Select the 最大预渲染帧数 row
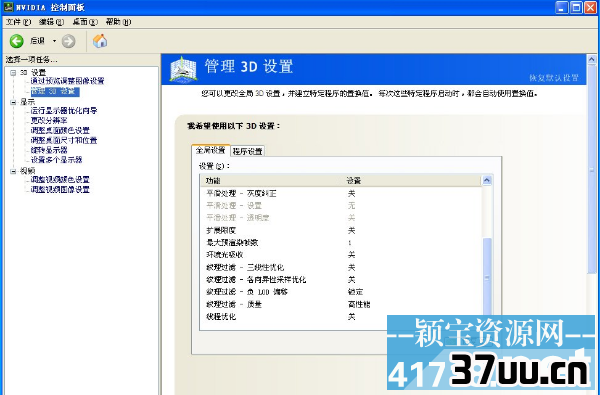600x395 pixels. pyautogui.click(x=341, y=243)
